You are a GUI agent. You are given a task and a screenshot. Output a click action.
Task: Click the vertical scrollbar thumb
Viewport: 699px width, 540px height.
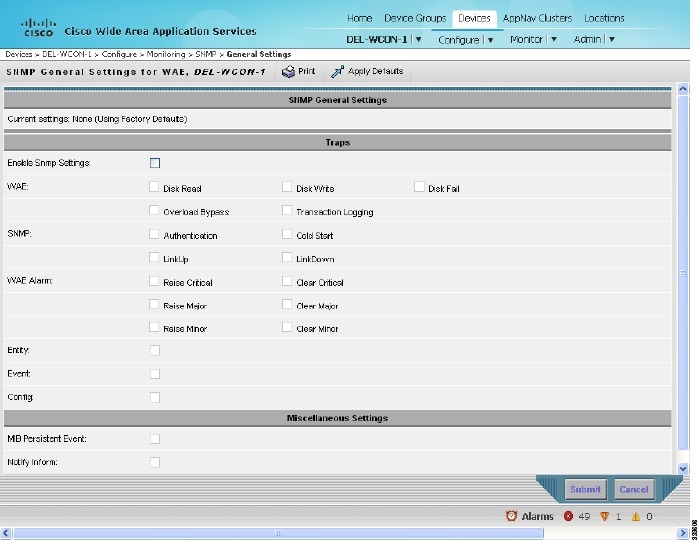[683, 273]
